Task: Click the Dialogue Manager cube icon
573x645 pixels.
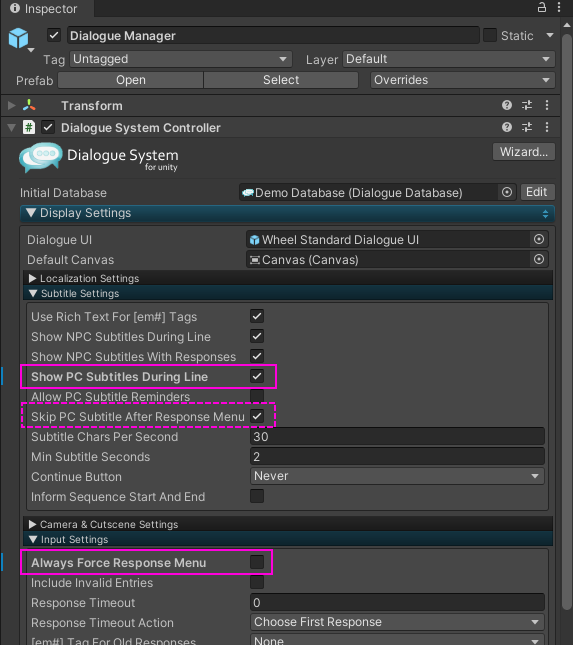Action: 19,38
